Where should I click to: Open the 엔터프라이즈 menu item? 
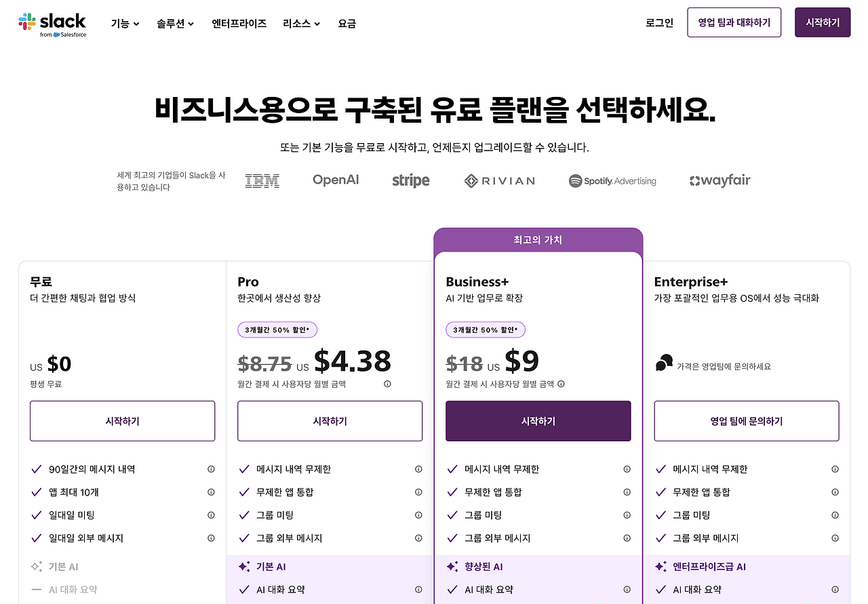click(x=239, y=24)
